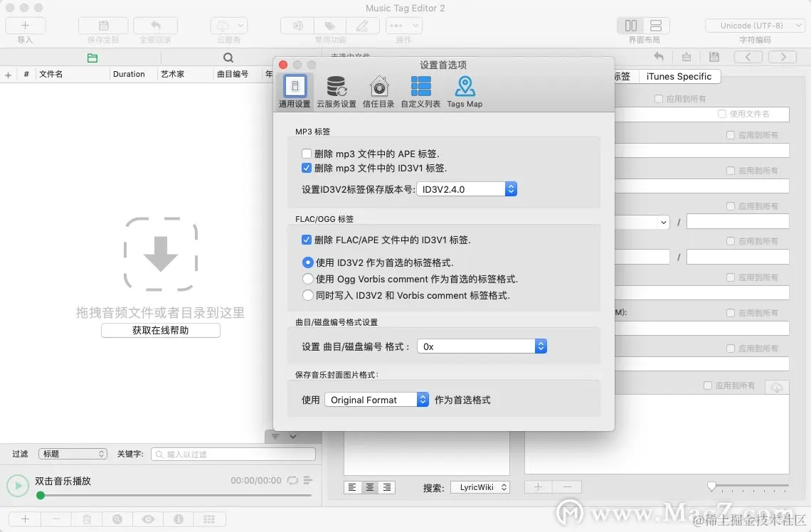811x532 pixels.
Task: Expand the chevron below the file list
Action: point(293,437)
